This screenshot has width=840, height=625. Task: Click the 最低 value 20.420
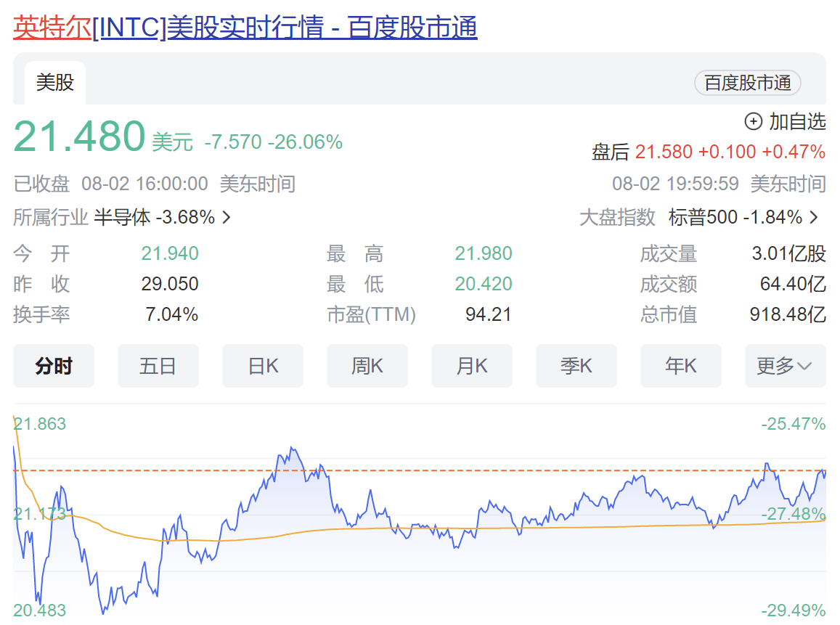[484, 284]
